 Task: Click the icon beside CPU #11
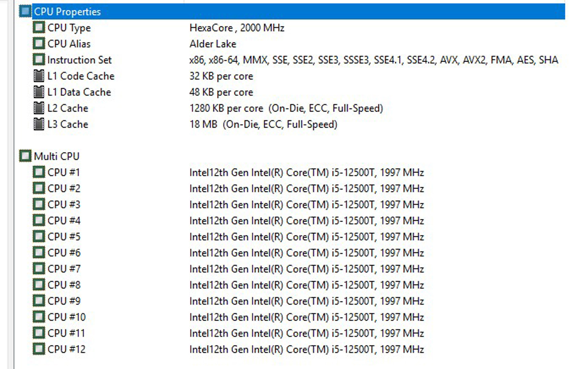pos(39,333)
